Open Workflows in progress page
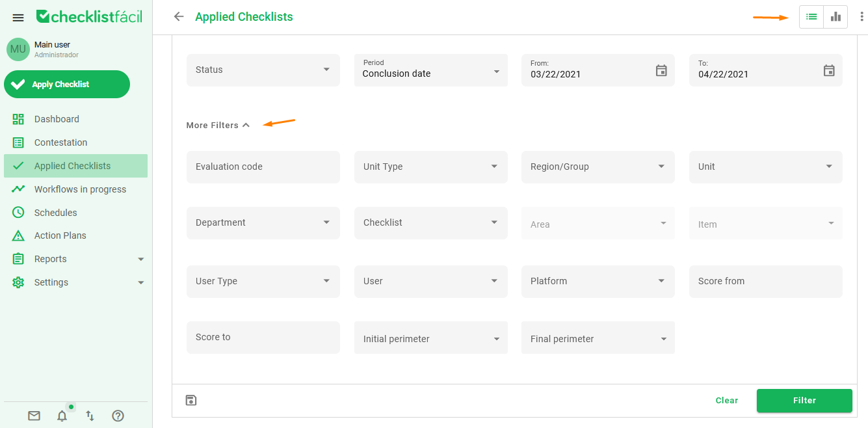 tap(80, 189)
